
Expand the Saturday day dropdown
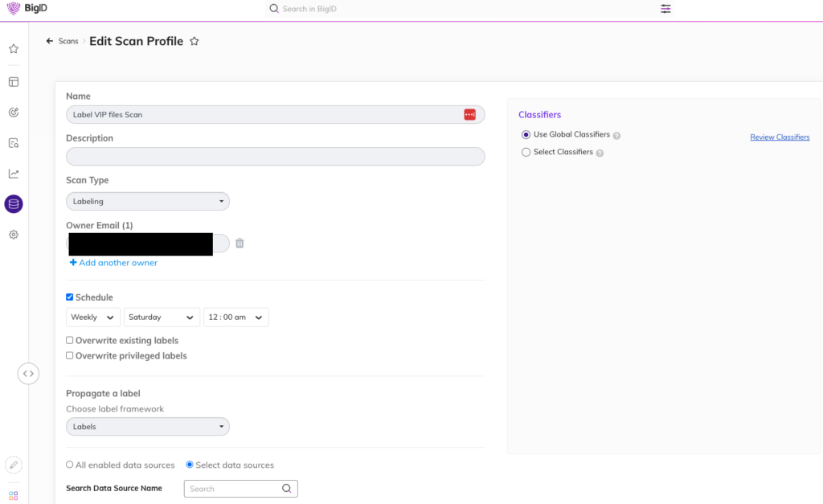[162, 318]
